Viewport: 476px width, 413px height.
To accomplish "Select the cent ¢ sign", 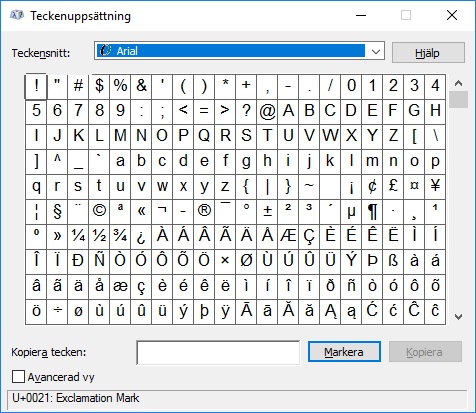I will (372, 187).
